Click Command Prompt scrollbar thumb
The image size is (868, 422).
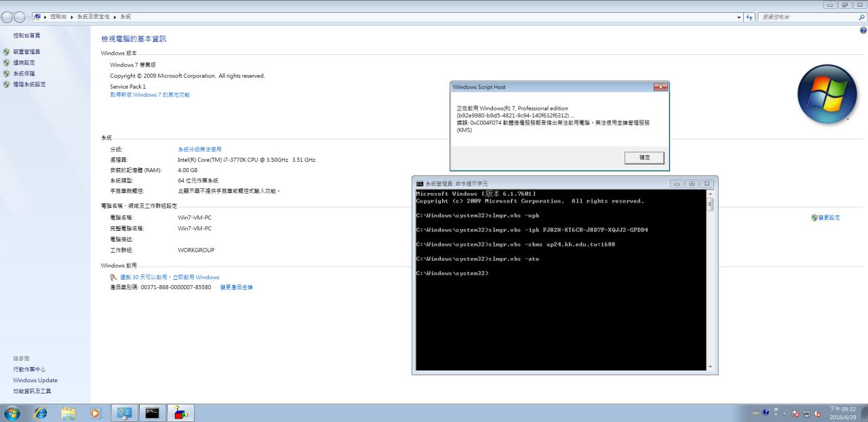tap(710, 205)
